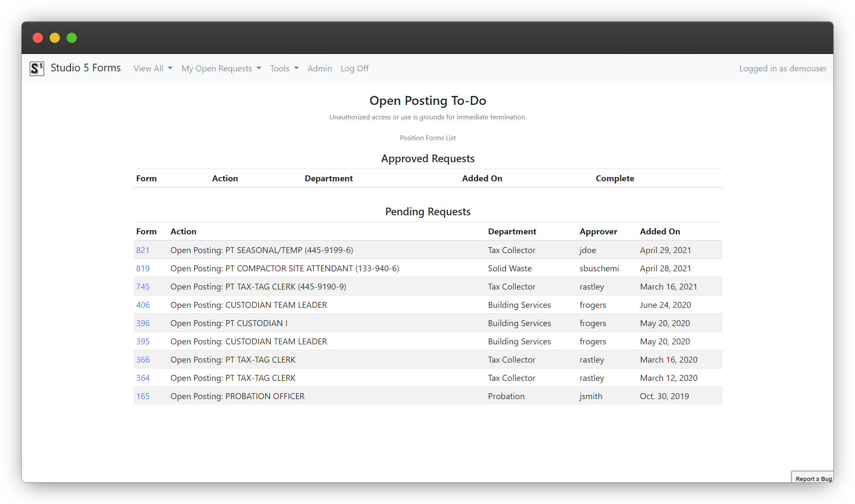This screenshot has width=855, height=504.
Task: Click the Approver column header in Pending Requests
Action: 598,231
